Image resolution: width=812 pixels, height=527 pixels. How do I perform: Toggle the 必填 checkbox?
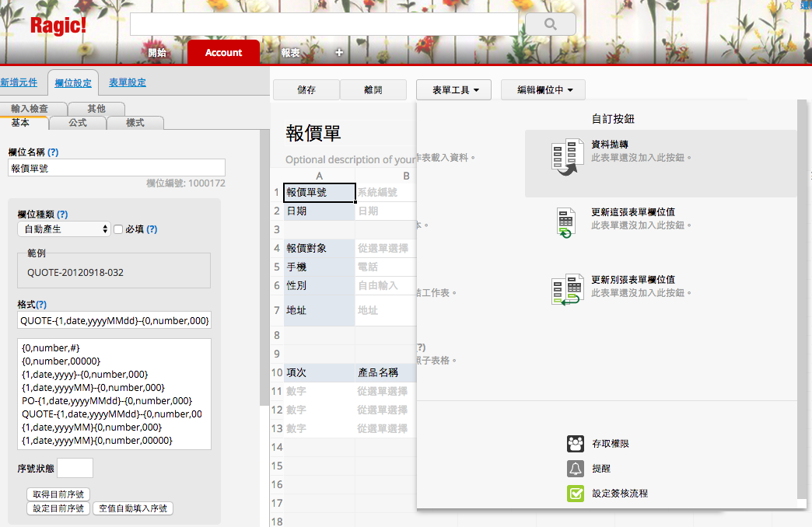[118, 229]
